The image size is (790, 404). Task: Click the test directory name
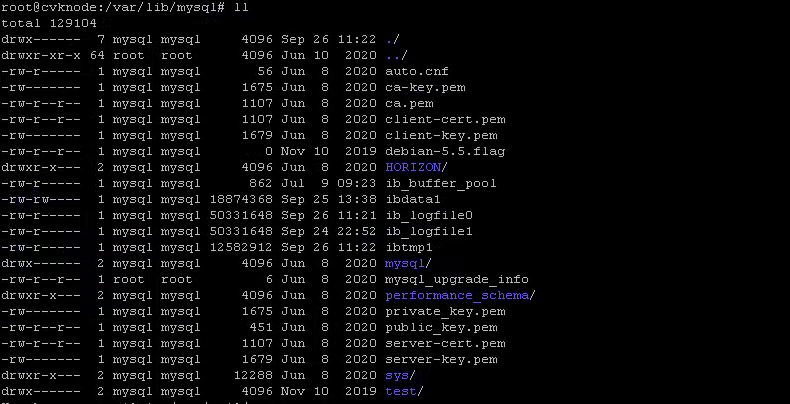coord(401,391)
